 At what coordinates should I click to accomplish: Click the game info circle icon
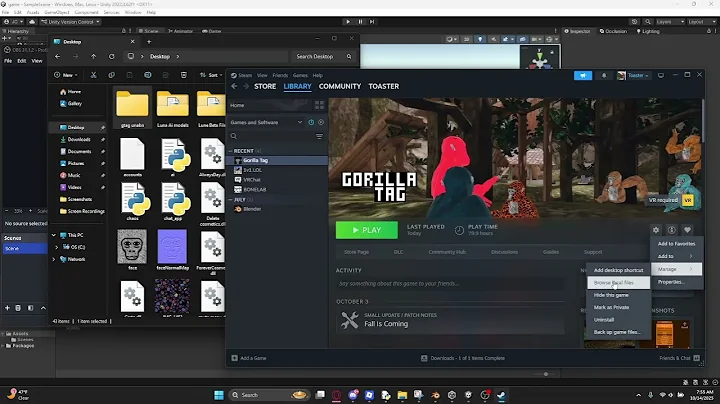[671, 230]
